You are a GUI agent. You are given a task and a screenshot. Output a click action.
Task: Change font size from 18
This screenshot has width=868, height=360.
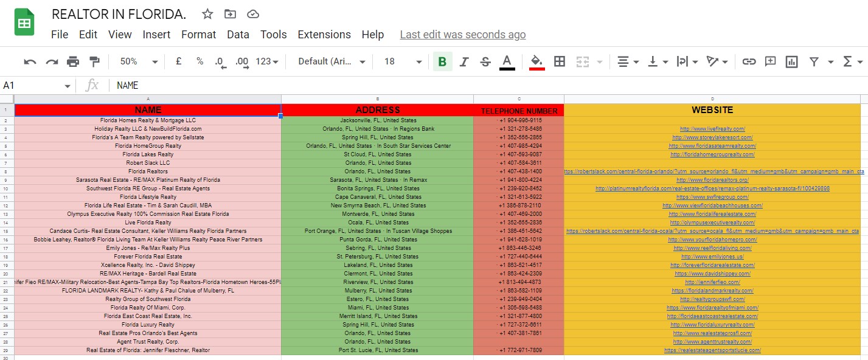pyautogui.click(x=403, y=61)
